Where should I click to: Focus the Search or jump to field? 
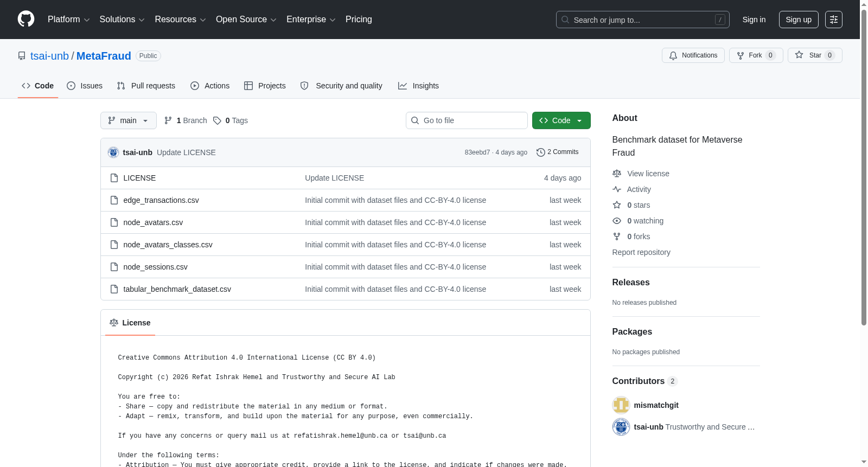tap(643, 20)
